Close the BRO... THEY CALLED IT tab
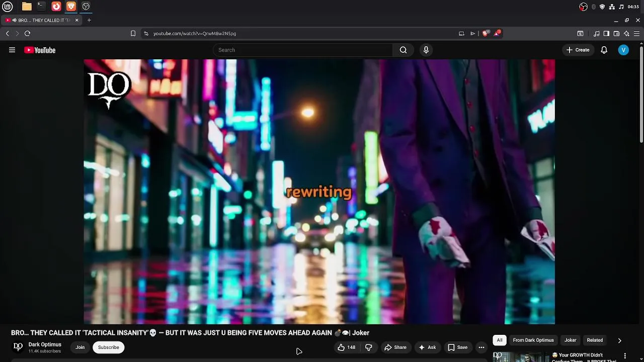This screenshot has width=644, height=362. [77, 20]
